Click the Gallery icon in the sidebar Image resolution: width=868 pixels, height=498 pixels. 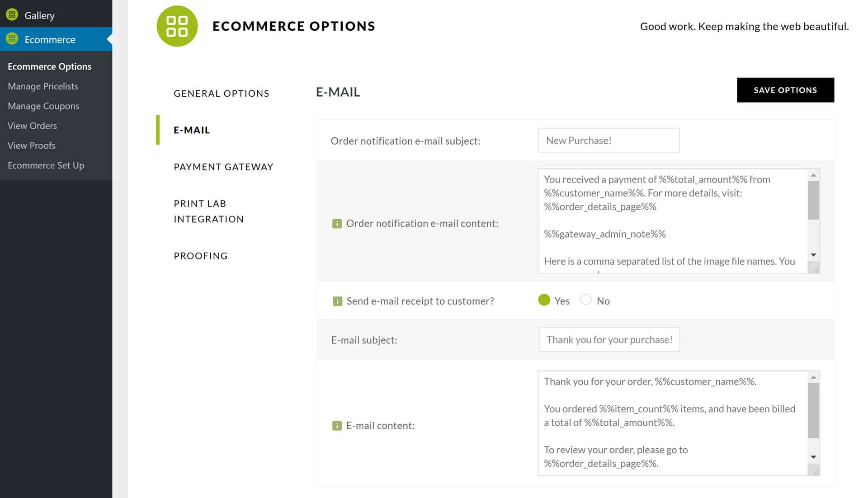(12, 15)
